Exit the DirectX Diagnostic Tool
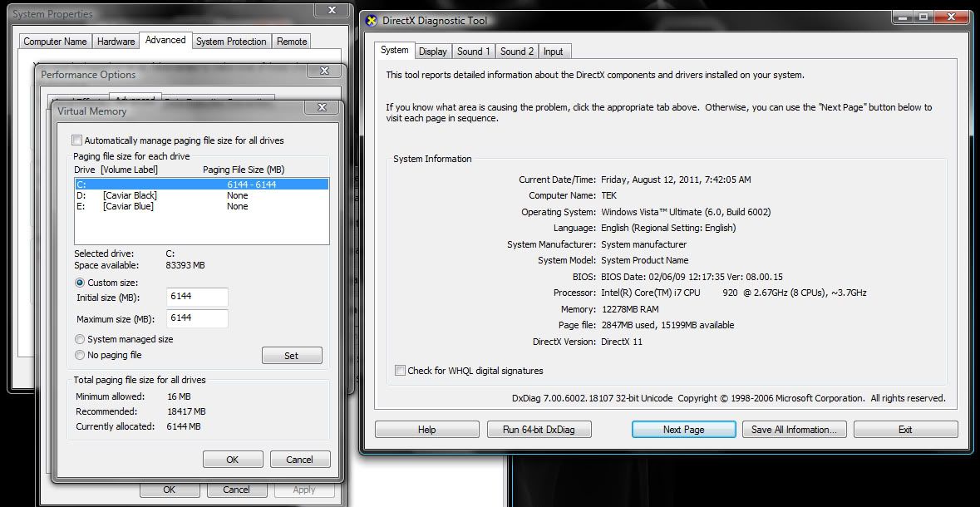The width and height of the screenshot is (980, 507). click(906, 430)
